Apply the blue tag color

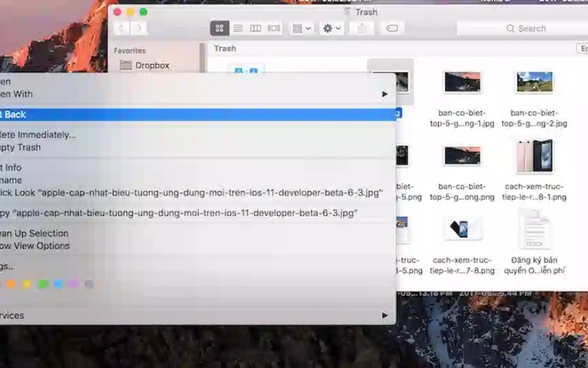[x=58, y=284]
